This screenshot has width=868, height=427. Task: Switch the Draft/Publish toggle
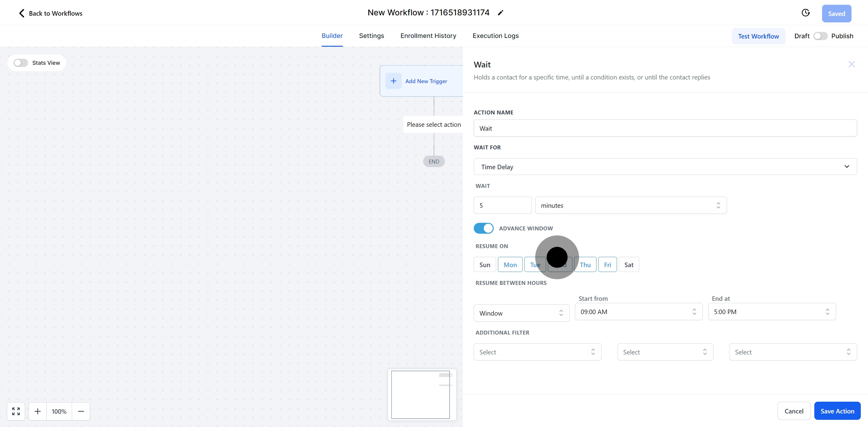click(x=820, y=36)
